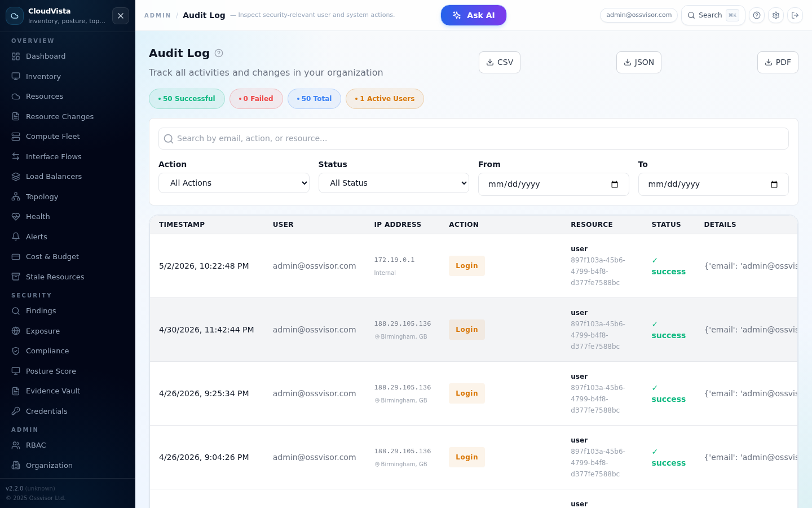Open the Topology view
This screenshot has height=508, width=812.
pos(68,196)
